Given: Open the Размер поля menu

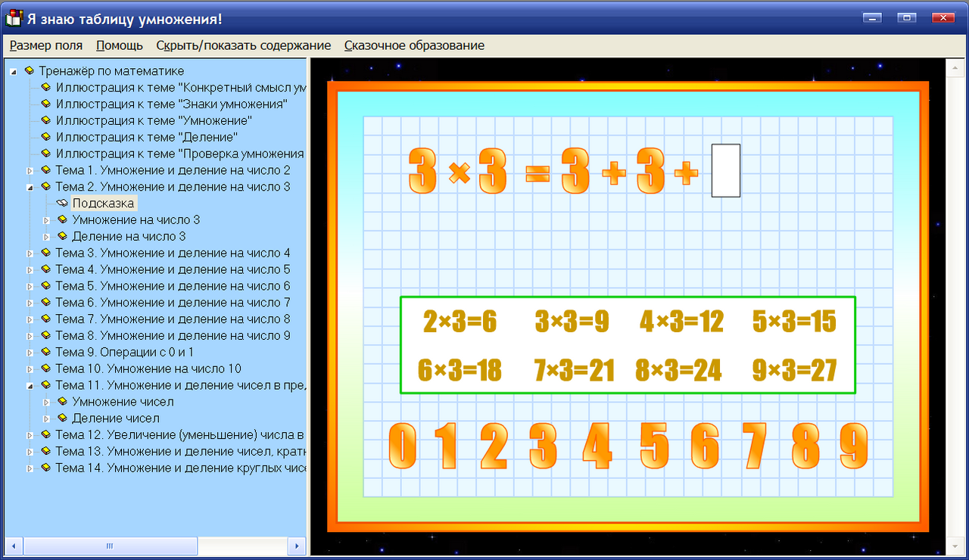Looking at the screenshot, I should pyautogui.click(x=46, y=45).
